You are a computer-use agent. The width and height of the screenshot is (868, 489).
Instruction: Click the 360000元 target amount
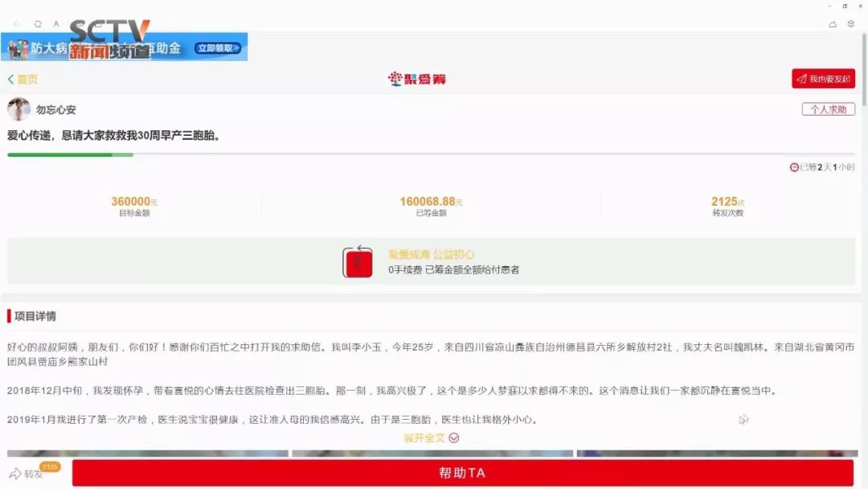click(134, 202)
